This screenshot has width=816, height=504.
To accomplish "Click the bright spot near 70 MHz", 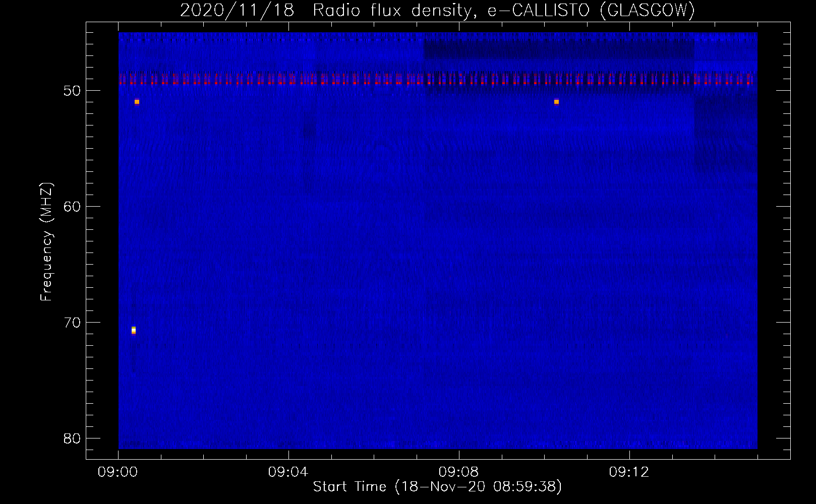I will click(134, 330).
